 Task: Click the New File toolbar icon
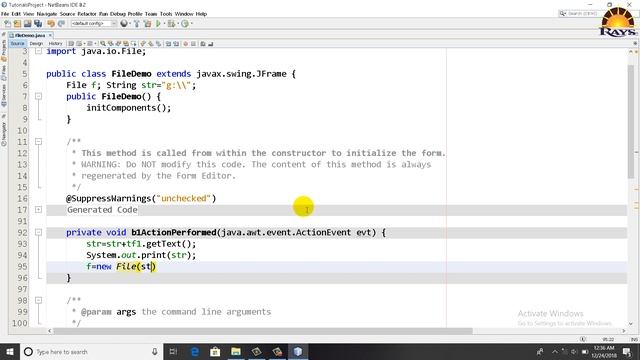point(7,24)
